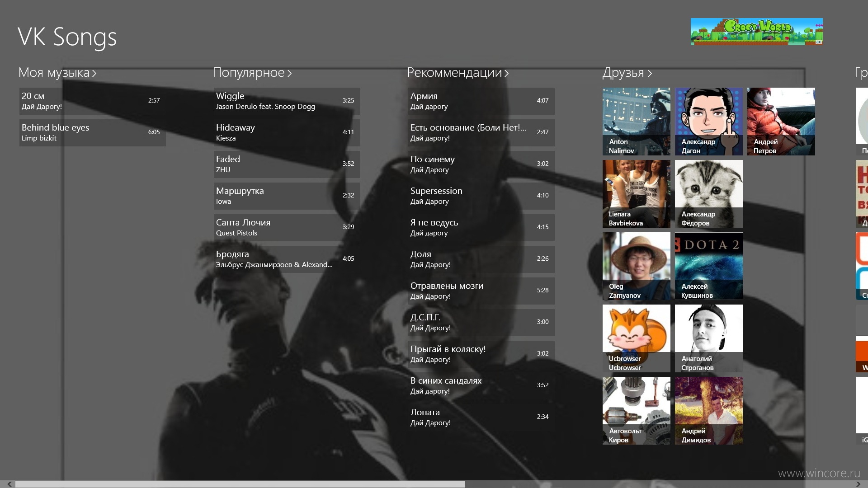Open the Моя музыка section header
This screenshot has width=868, height=488.
57,73
